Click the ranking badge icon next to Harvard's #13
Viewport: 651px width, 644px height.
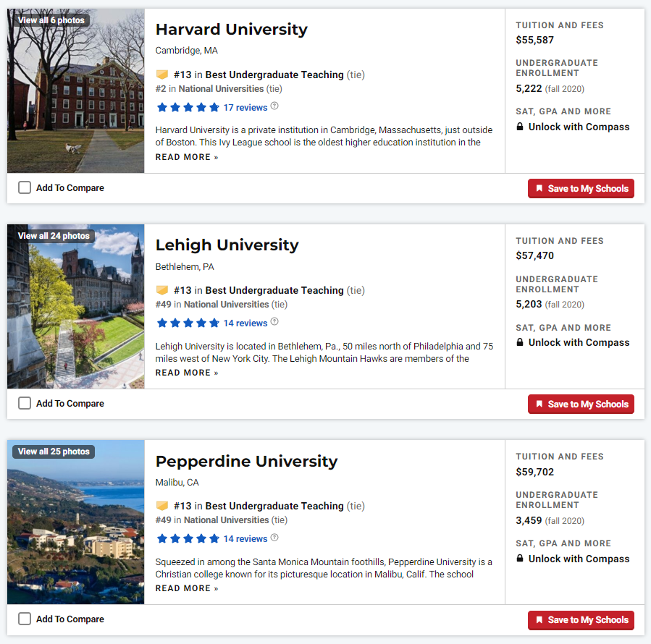click(162, 75)
